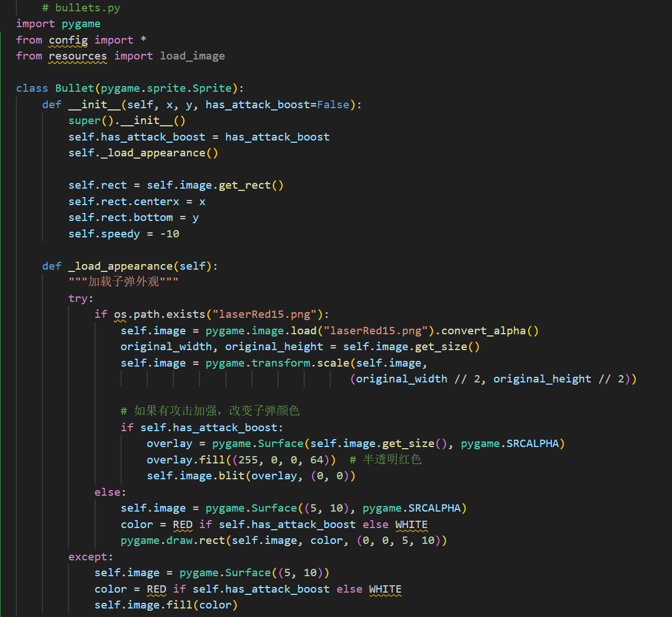Click 'pygame.sprite.Sprite' in the class definition
Screen dimensions: 672x617
click(x=166, y=88)
